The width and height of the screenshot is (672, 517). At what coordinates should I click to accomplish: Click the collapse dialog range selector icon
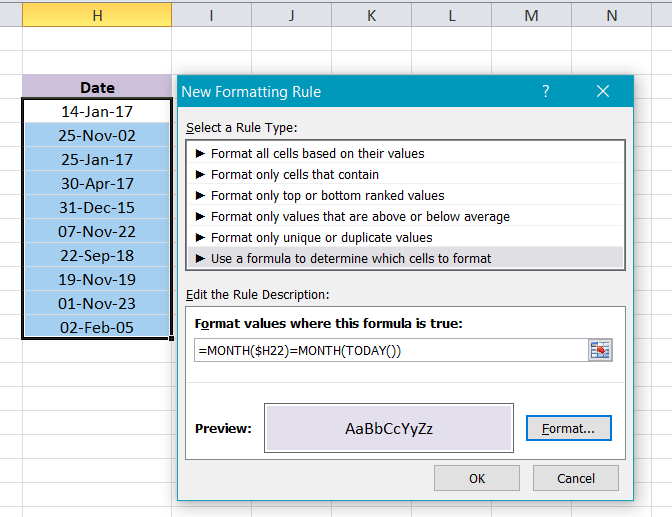coord(600,350)
